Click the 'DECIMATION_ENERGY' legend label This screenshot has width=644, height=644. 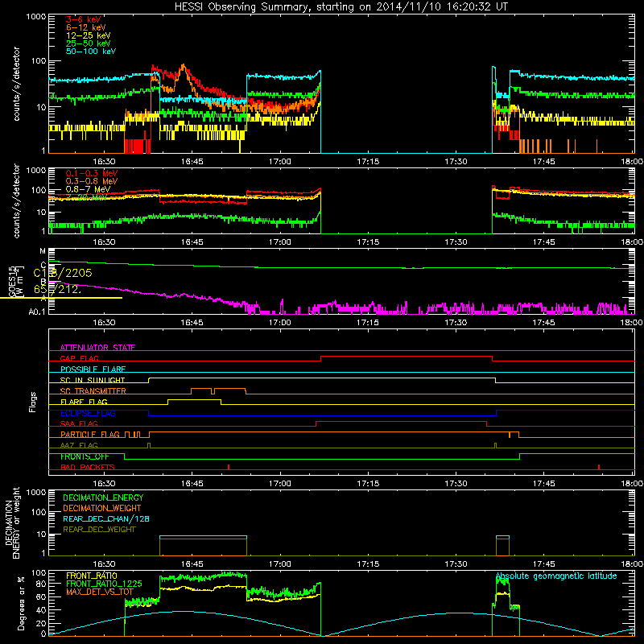103,497
